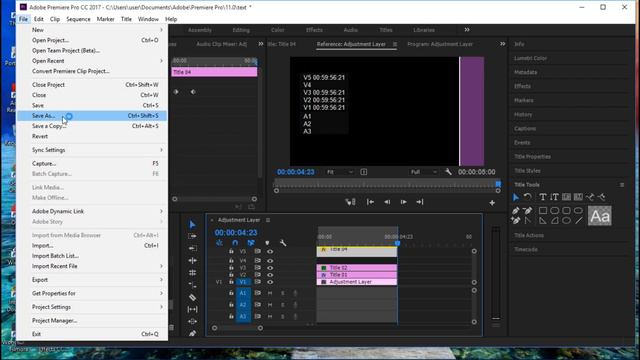Toggle Linked Selection in the timeline

(x=251, y=243)
